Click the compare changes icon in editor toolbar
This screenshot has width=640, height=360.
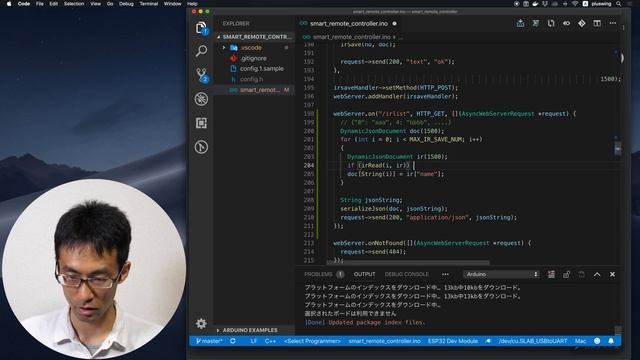(x=551, y=23)
